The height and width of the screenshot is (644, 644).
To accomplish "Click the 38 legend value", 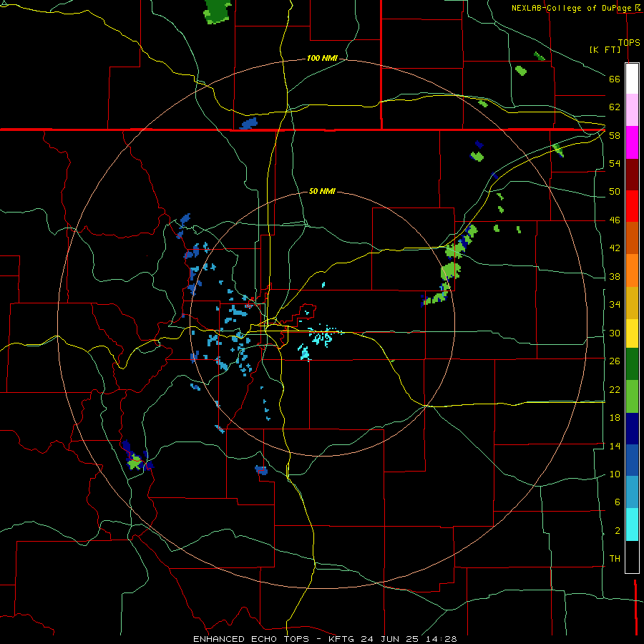I will [x=615, y=276].
